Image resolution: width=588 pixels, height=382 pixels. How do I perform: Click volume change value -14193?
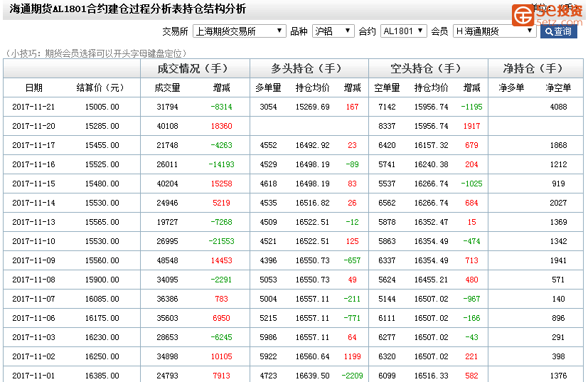(x=221, y=164)
